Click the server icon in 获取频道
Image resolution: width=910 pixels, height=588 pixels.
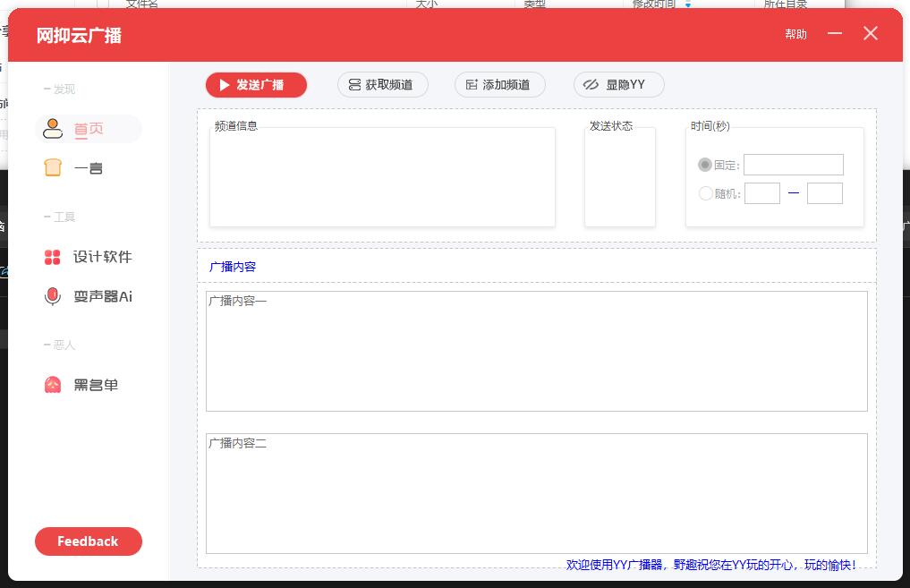pyautogui.click(x=354, y=85)
